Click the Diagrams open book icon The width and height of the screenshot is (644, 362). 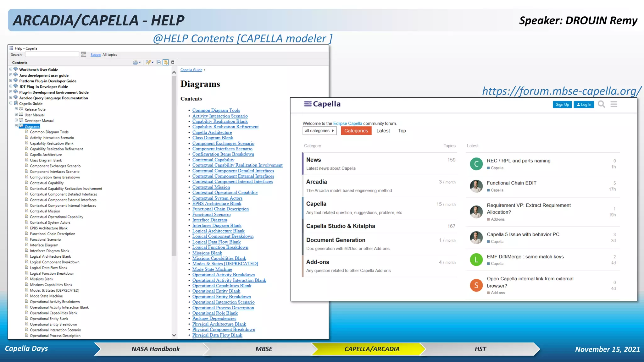[21, 126]
